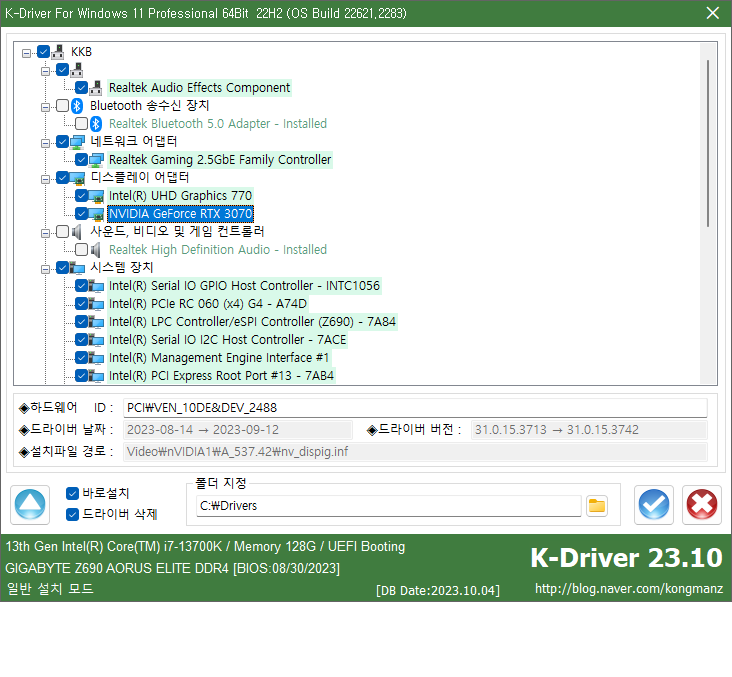Click the blue checkmark confirm button
The image size is (732, 677).
pyautogui.click(x=654, y=505)
